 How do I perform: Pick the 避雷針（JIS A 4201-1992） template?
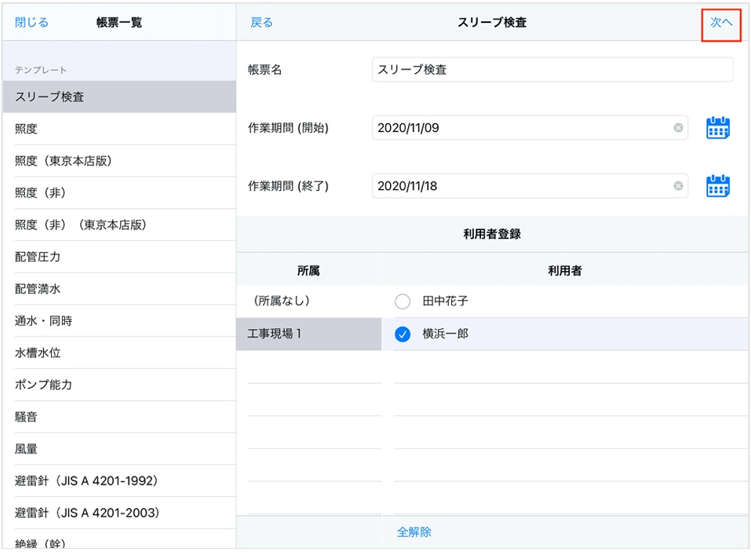[x=118, y=481]
